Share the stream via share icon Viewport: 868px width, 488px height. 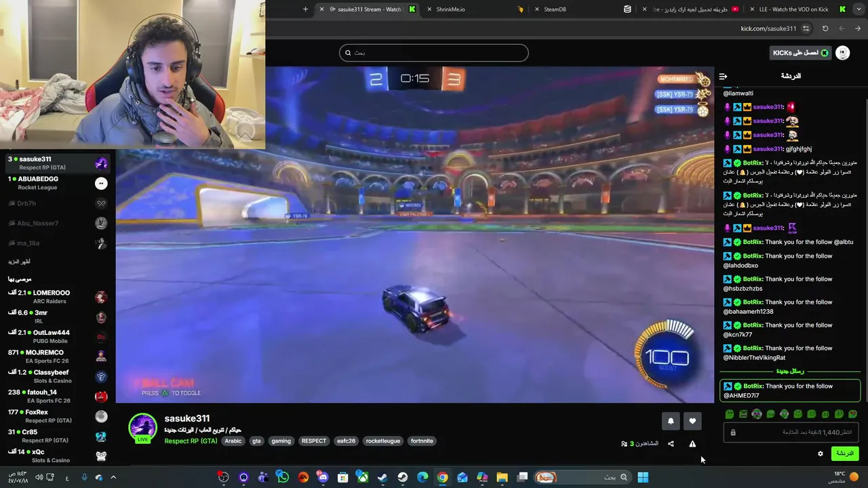pyautogui.click(x=671, y=444)
